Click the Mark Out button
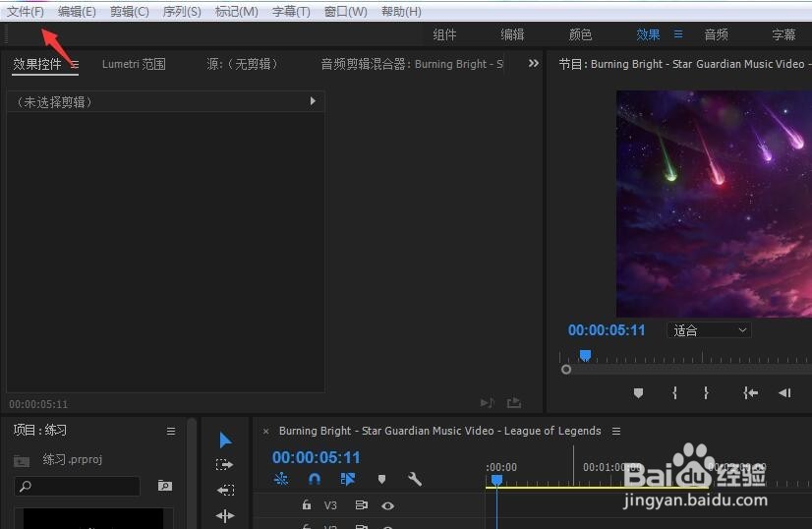Viewport: 812px width, 529px height. [706, 393]
